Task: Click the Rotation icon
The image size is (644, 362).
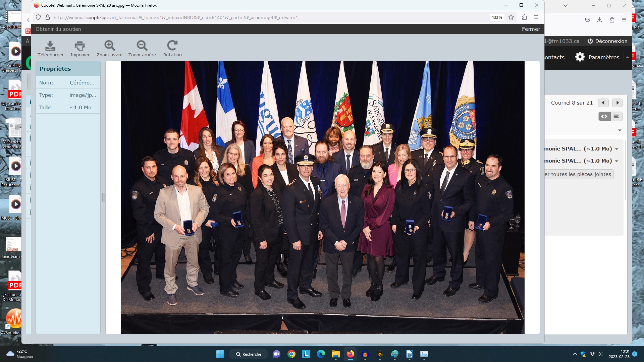Action: point(172,46)
